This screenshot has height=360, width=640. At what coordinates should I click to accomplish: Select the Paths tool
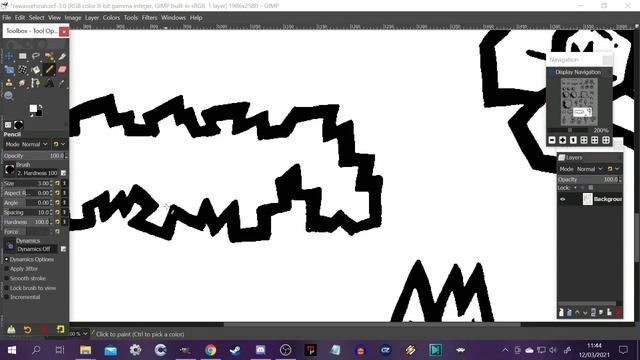coord(36,83)
